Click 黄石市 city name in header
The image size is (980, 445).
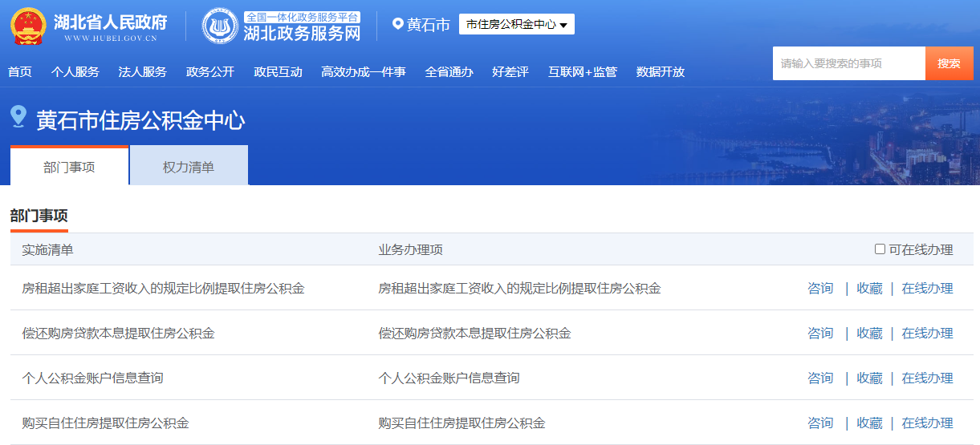pos(428,25)
